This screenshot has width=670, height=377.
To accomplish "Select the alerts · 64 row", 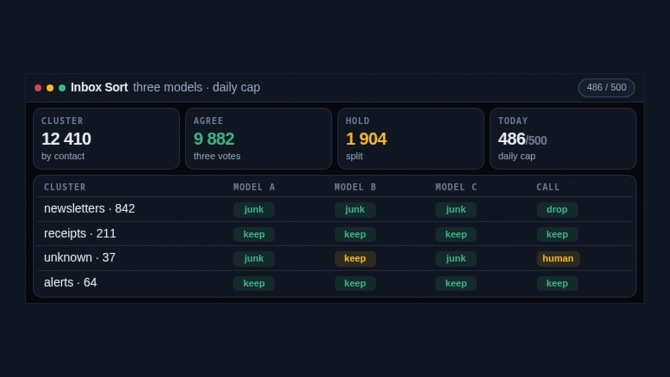I will tap(335, 283).
